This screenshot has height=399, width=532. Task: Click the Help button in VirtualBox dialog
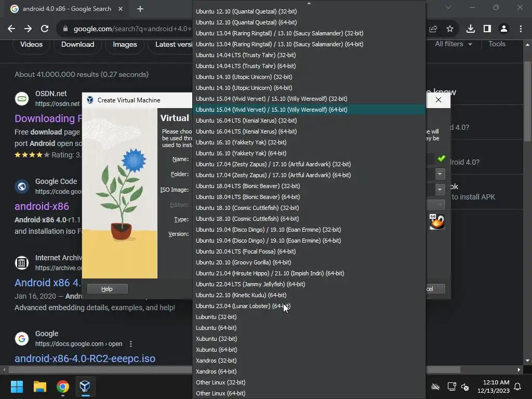(107, 289)
